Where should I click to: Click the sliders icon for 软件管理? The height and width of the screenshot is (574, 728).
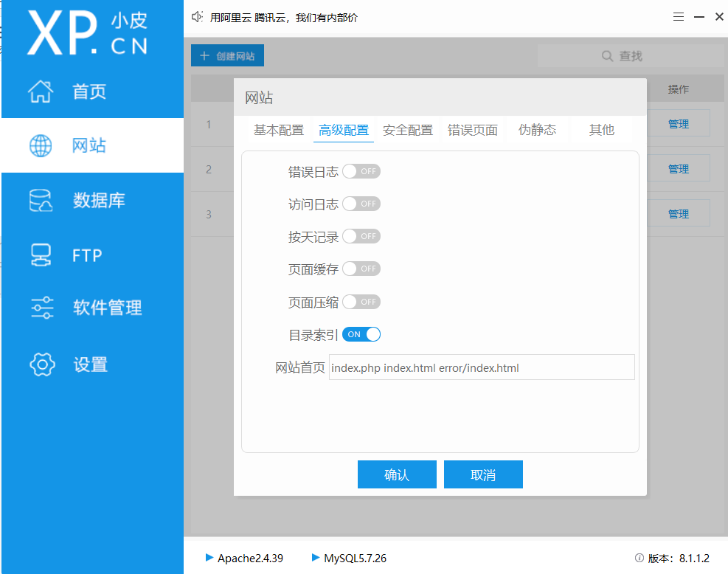point(42,308)
